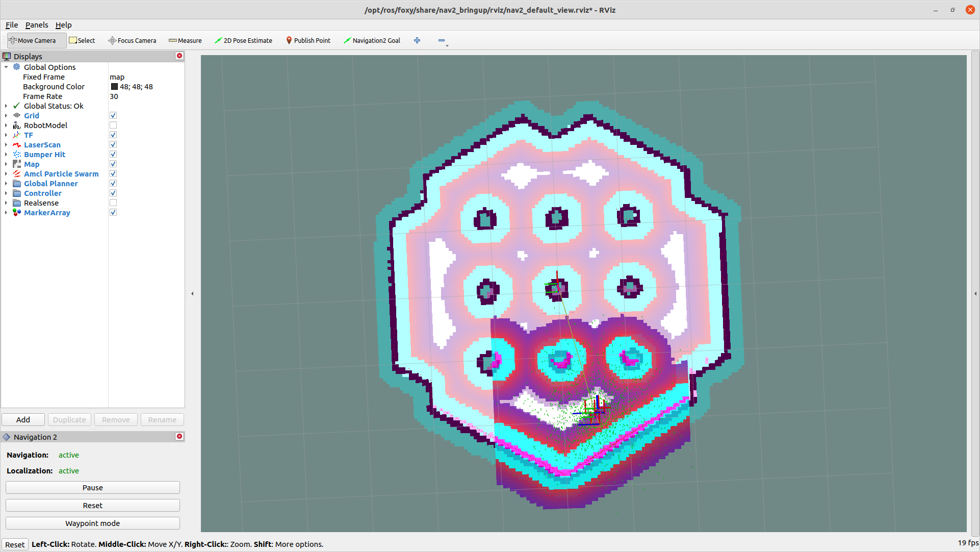Select the 2D Pose Estimate tool
980x552 pixels.
243,40
